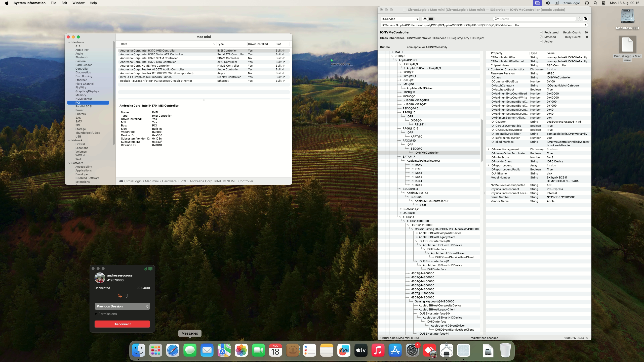This screenshot has height=362, width=644.
Task: Click the file transfer icon in AnyDesk panel
Action: click(119, 296)
